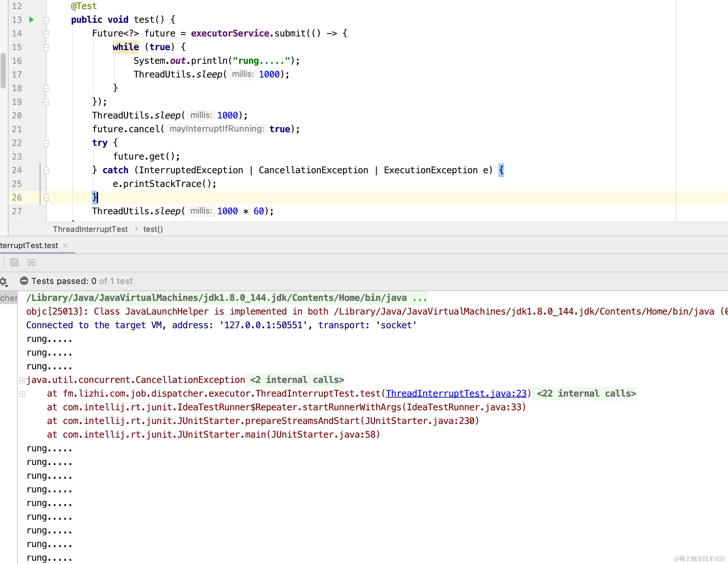Click the java.util.concurrent.CancellationException text
The height and width of the screenshot is (564, 728).
tap(136, 380)
